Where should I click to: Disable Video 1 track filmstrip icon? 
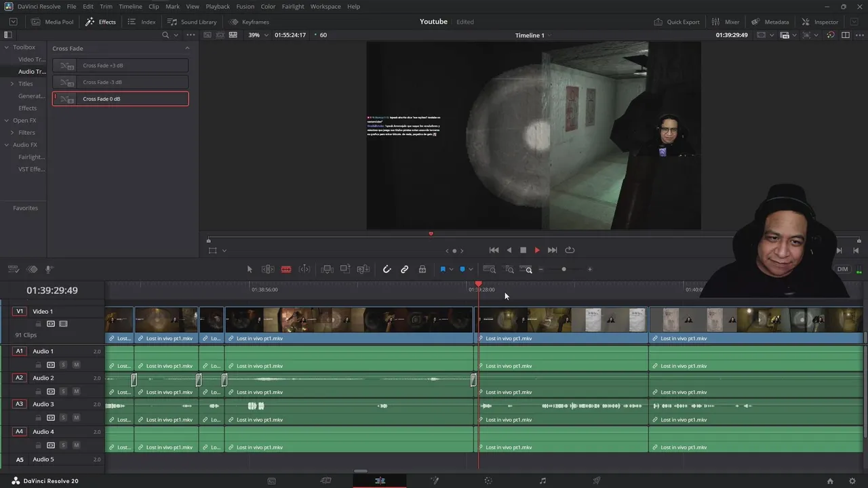63,324
